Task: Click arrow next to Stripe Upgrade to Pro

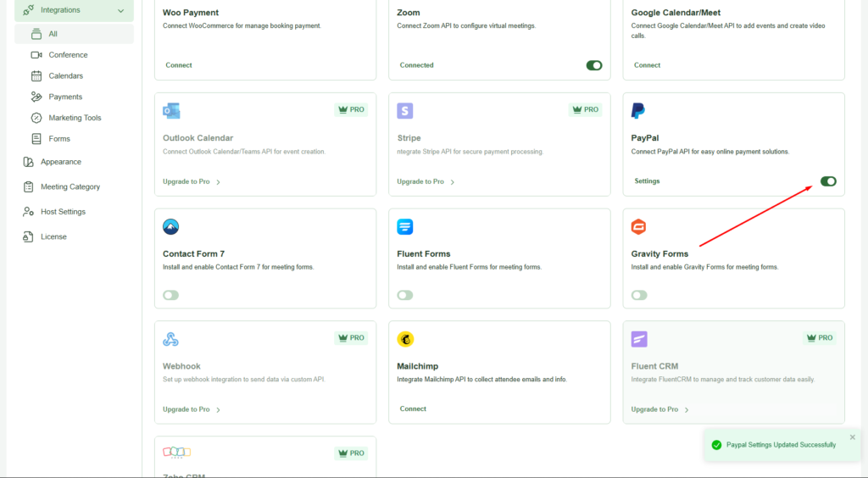Action: 453,182
